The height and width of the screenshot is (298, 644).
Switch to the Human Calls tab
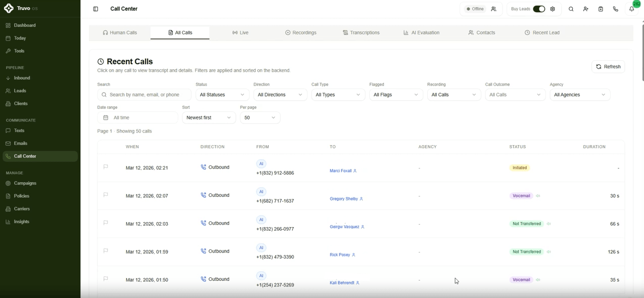coord(120,32)
